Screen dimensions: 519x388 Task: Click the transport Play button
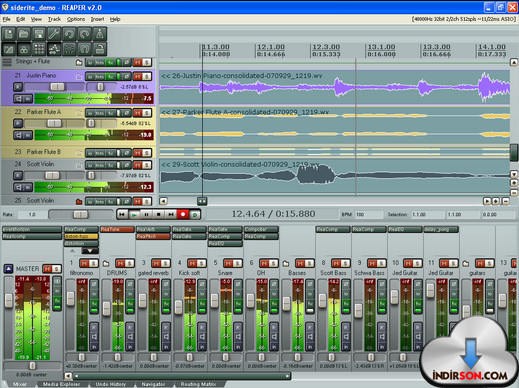[134, 214]
